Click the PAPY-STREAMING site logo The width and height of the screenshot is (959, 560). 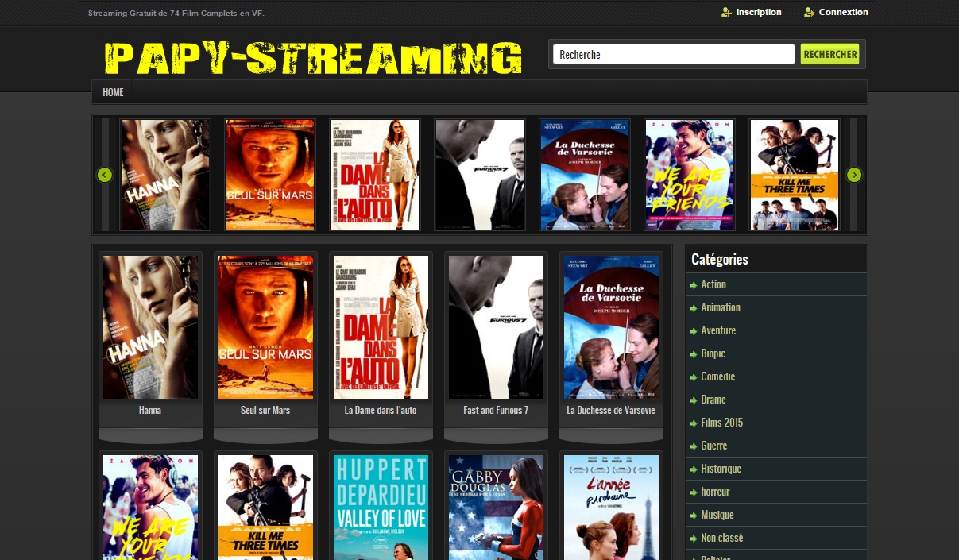(x=313, y=57)
